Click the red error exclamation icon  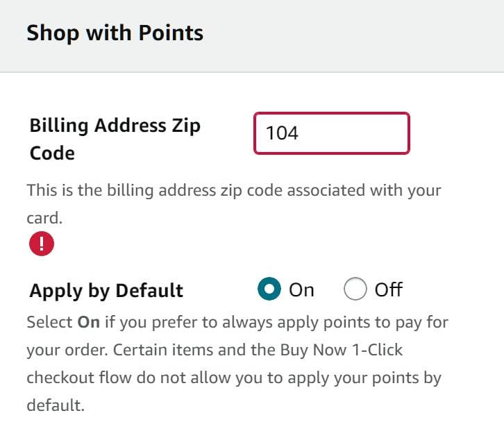(42, 244)
